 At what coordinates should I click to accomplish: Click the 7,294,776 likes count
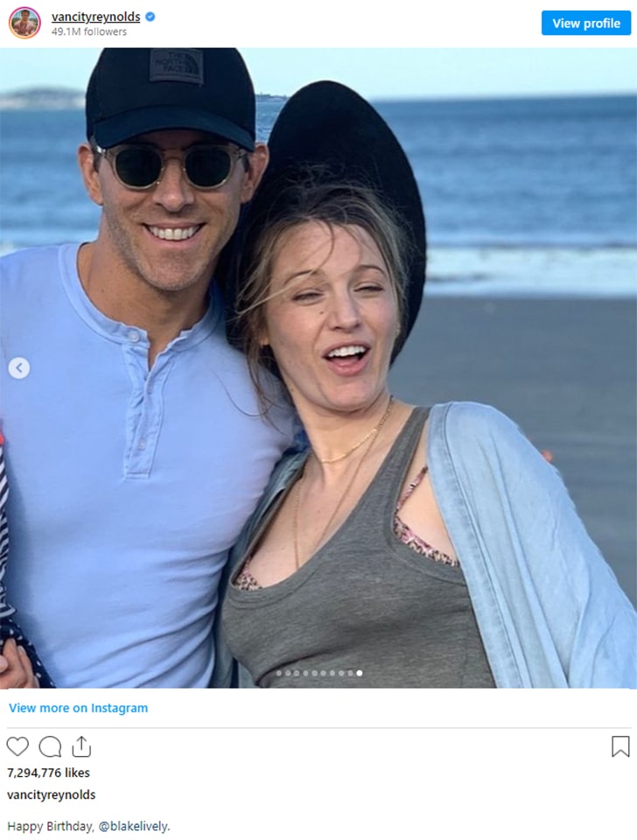48,773
